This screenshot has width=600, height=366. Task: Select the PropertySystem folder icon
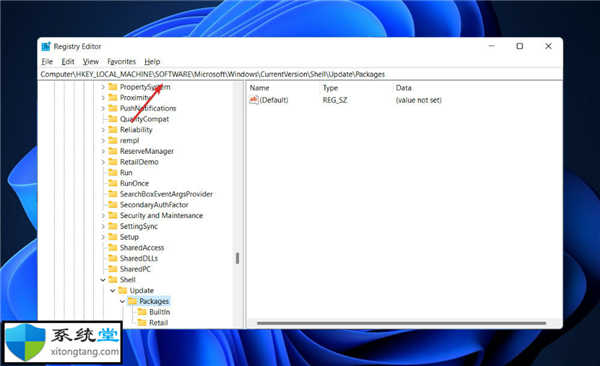(x=112, y=87)
